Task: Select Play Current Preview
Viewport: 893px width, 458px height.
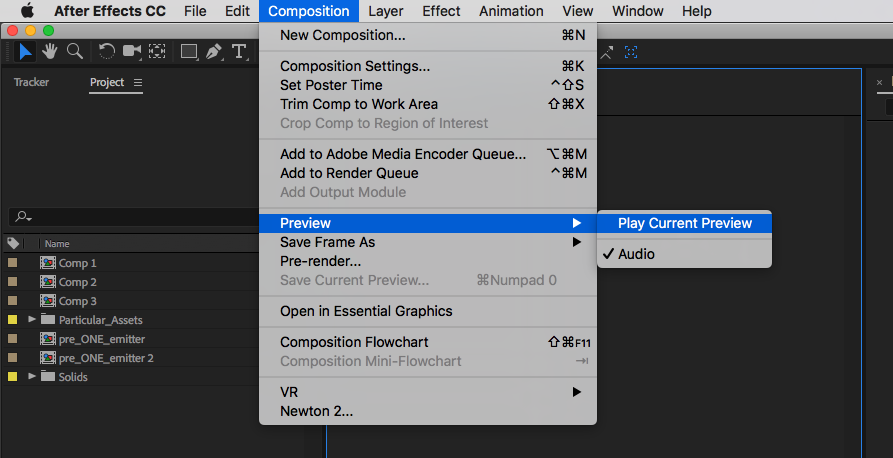Action: pyautogui.click(x=684, y=223)
